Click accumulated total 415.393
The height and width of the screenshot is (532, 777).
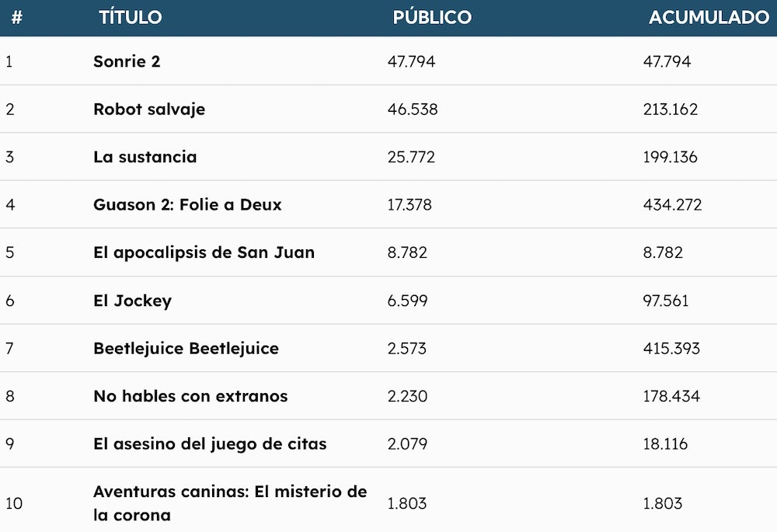[671, 348]
